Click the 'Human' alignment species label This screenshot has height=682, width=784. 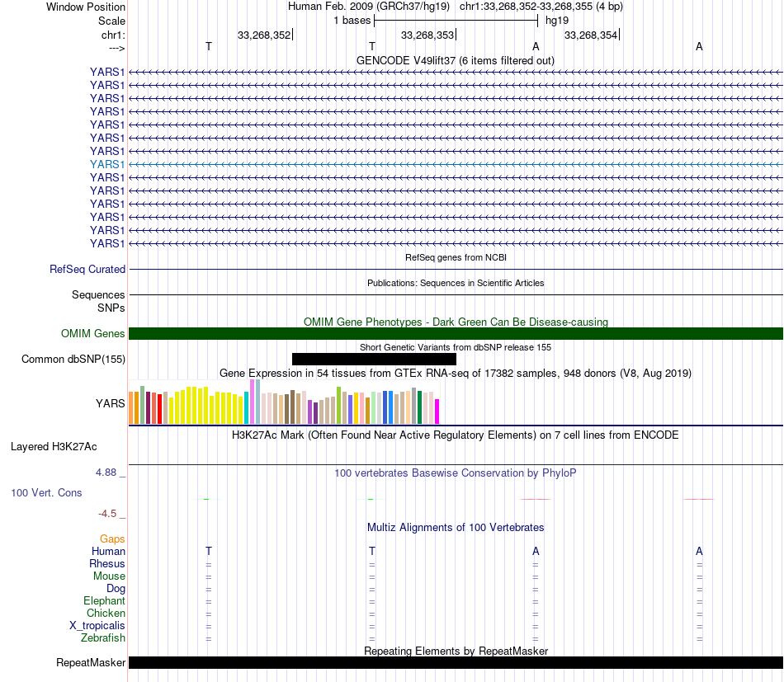pyautogui.click(x=108, y=551)
